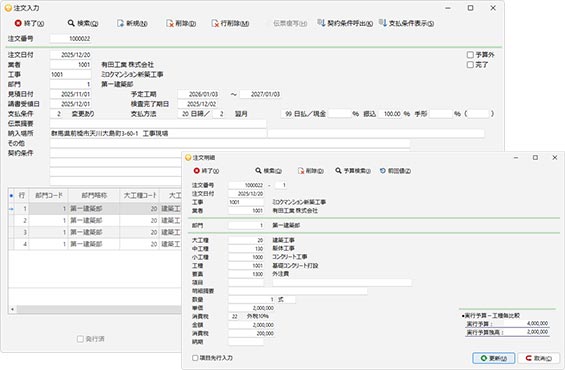This screenshot has height=370, width=565.
Task: Click the 検査完了期日 field
Action: pos(197,104)
